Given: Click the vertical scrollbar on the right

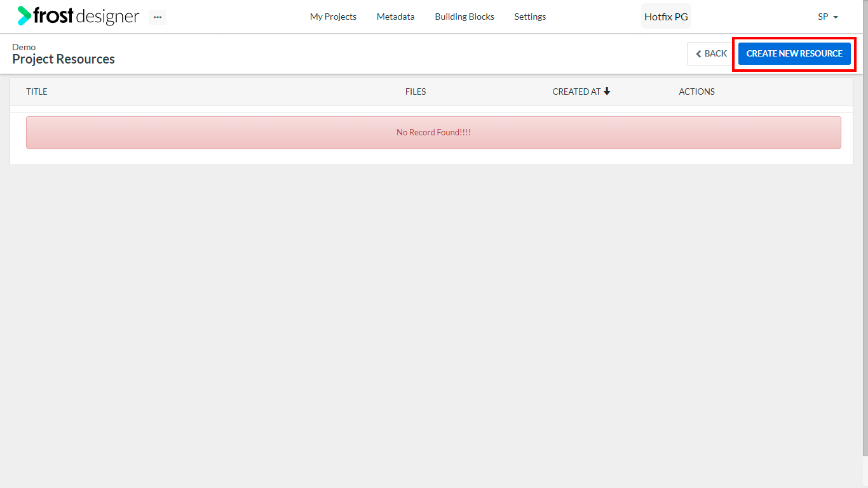Looking at the screenshot, I should pyautogui.click(x=865, y=229).
